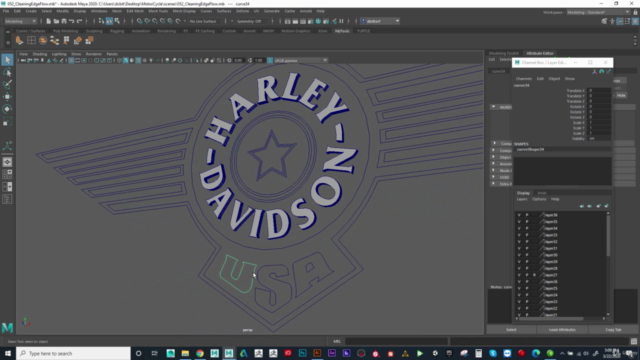Viewport: 640px width, 360px height.
Task: Toggle visibility V of layer30
Action: [519, 255]
